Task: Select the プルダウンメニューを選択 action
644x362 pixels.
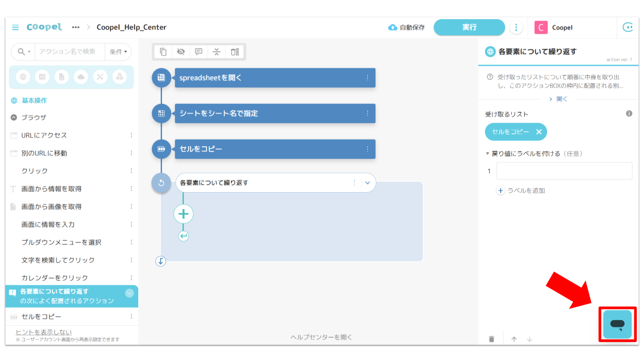Action: click(61, 242)
